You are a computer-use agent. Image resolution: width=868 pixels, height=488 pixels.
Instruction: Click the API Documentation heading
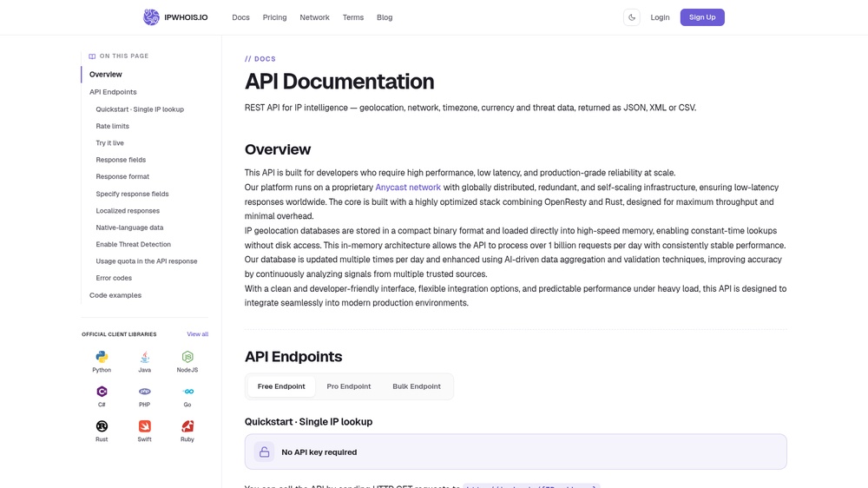339,82
